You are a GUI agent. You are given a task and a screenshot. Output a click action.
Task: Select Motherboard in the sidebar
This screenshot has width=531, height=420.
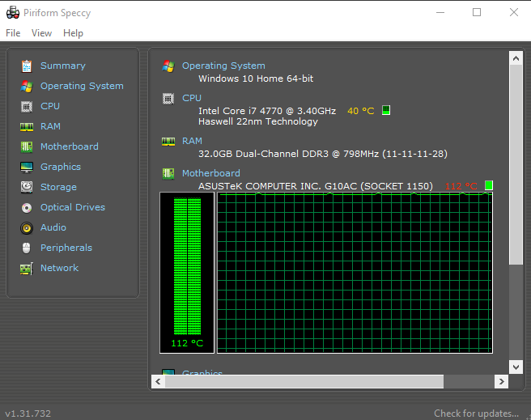tap(70, 146)
